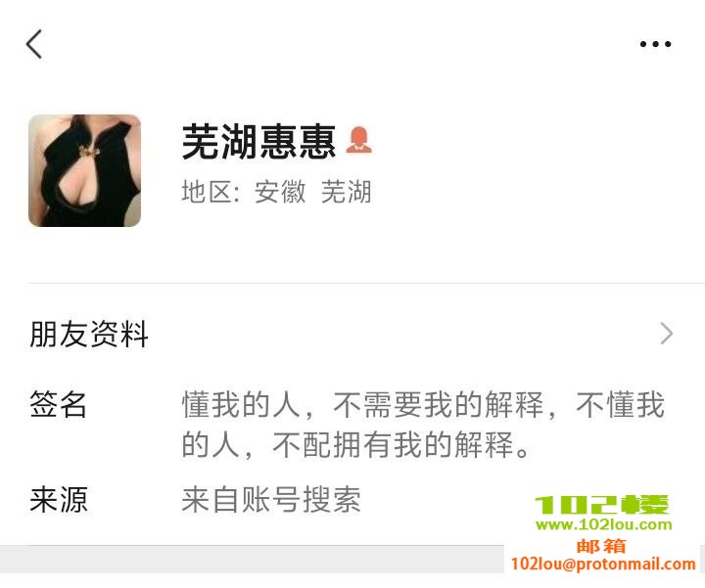
Task: Select the 芜湖惠惠 display name
Action: tap(258, 142)
